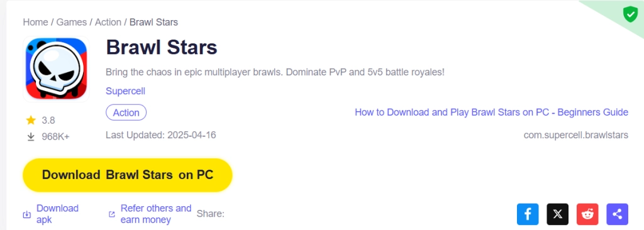This screenshot has width=644, height=230.
Task: Click the Download apk box icon
Action: click(26, 214)
